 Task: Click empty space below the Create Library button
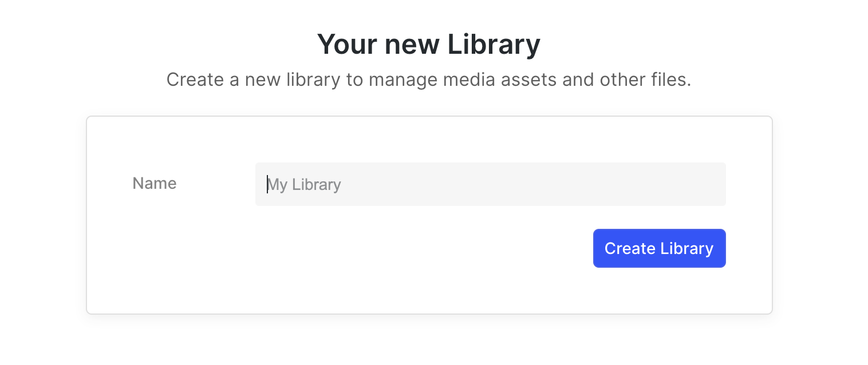(659, 291)
